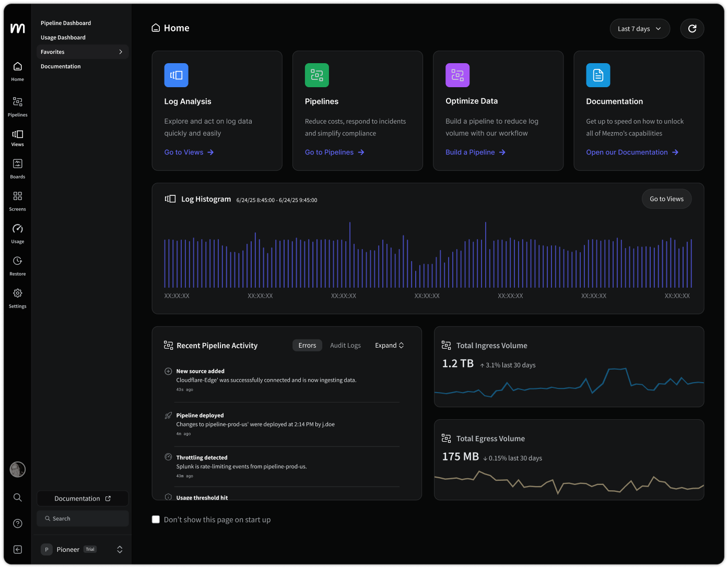Open the Last 7 days dropdown

(639, 29)
